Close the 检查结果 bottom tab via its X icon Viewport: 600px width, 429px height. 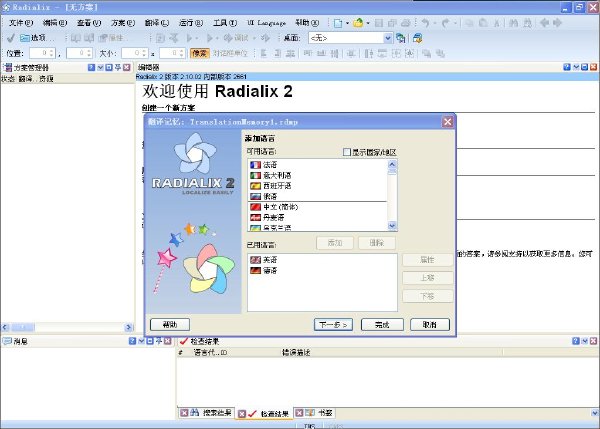[241, 414]
